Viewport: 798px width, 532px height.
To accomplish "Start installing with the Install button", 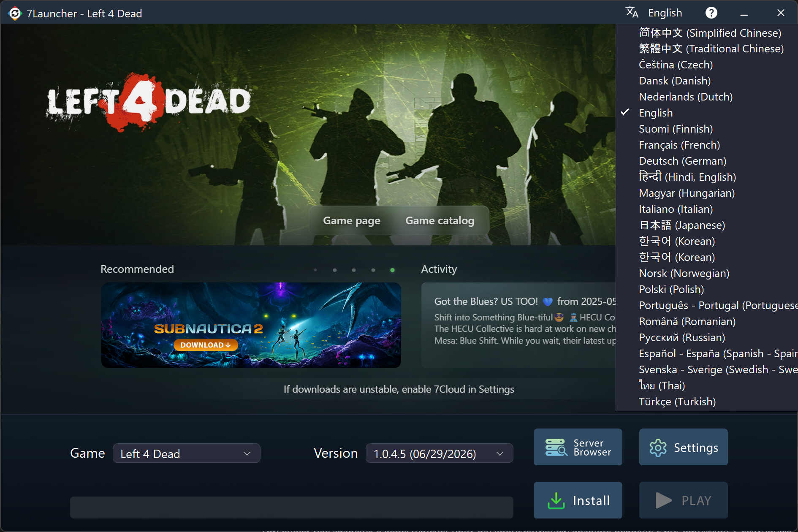I will coord(578,500).
